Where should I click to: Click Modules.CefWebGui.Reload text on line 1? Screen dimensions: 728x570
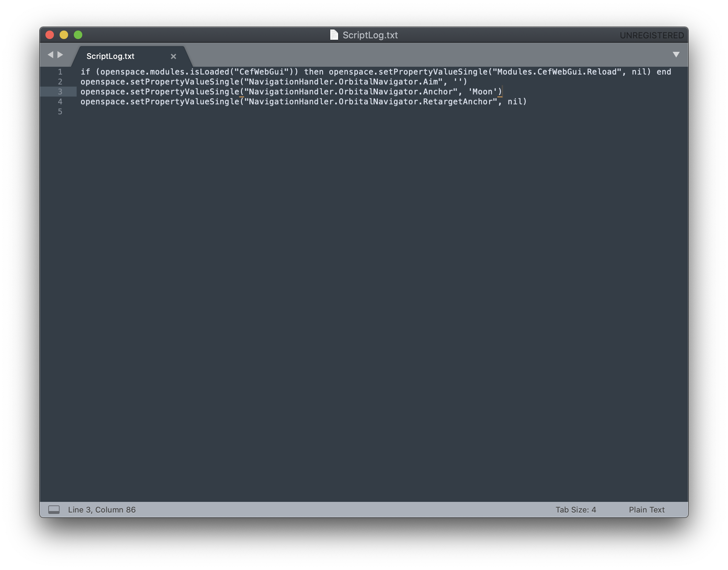tap(557, 72)
